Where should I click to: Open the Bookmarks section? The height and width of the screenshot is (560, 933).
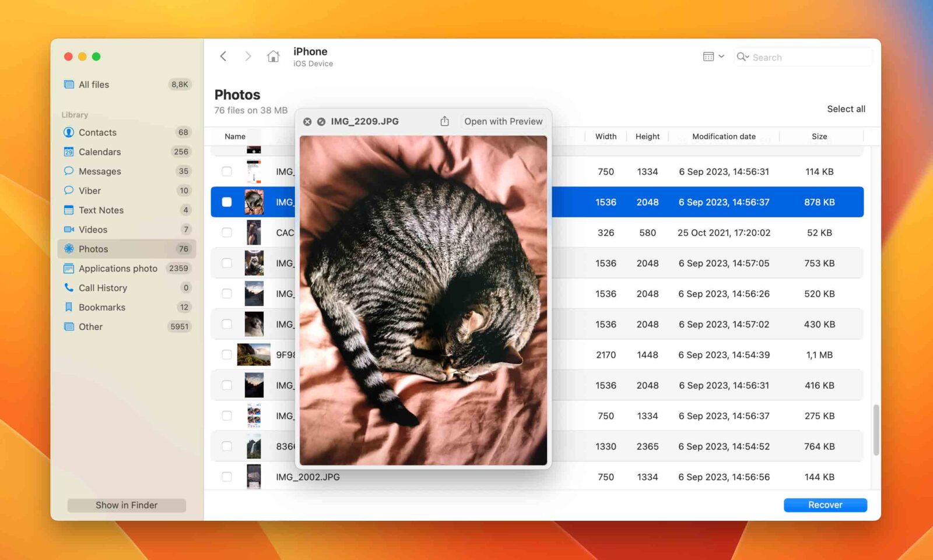pos(102,307)
